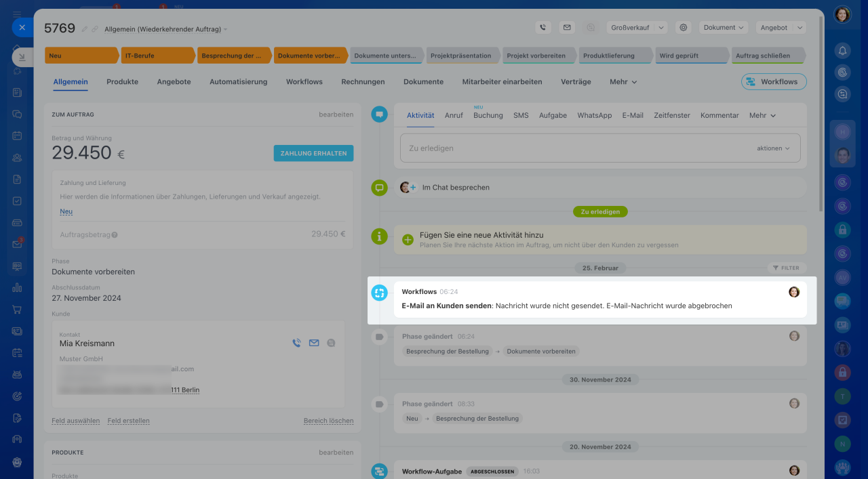Copy deal link using chain icon
The height and width of the screenshot is (479, 868).
(96, 29)
